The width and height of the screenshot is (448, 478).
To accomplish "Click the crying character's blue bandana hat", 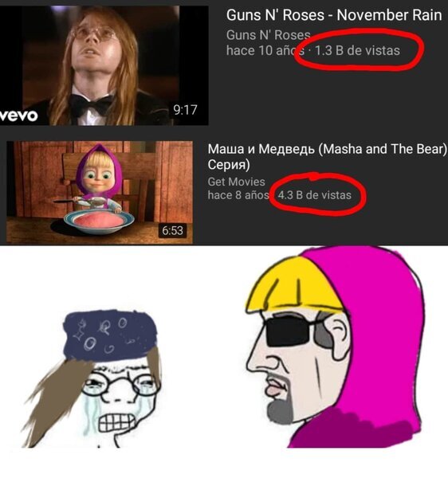I will click(x=111, y=335).
